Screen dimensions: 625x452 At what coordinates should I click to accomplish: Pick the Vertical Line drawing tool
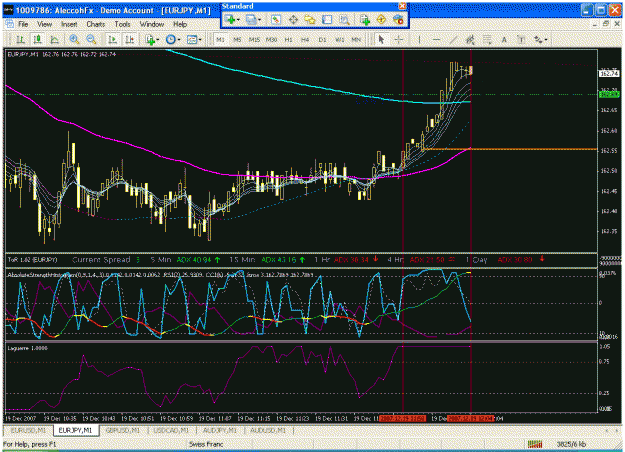pos(419,39)
